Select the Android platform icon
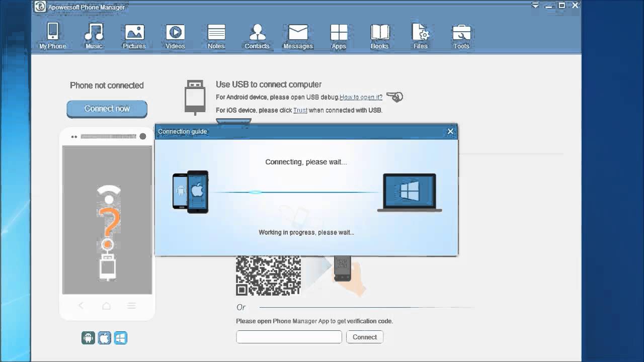 tap(88, 338)
